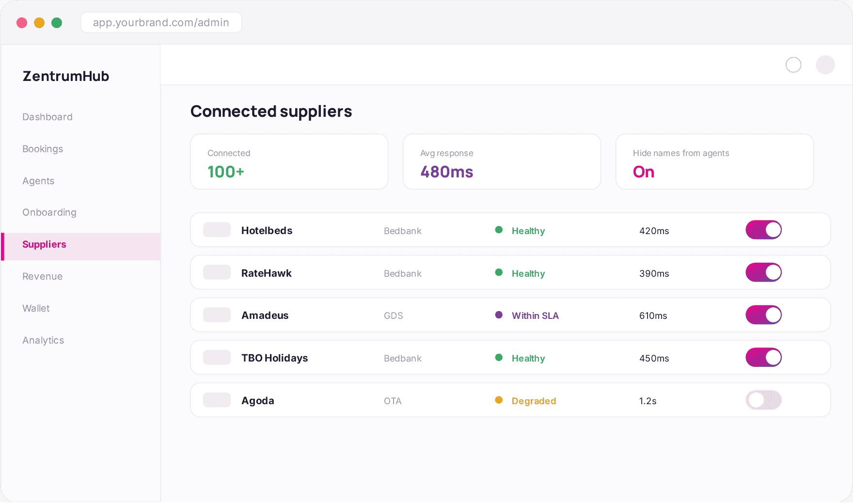Click the TBO Holidays logo placeholder
The height and width of the screenshot is (504, 853).
pyautogui.click(x=217, y=358)
